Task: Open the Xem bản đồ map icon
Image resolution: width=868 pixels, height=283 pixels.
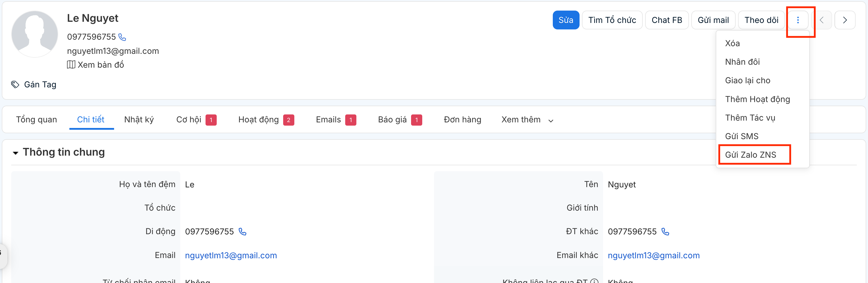Action: click(71, 65)
